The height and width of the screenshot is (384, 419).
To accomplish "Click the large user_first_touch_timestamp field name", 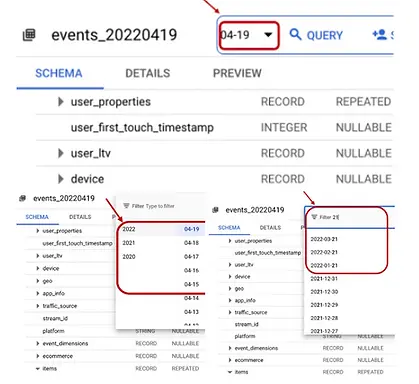I will point(142,128).
